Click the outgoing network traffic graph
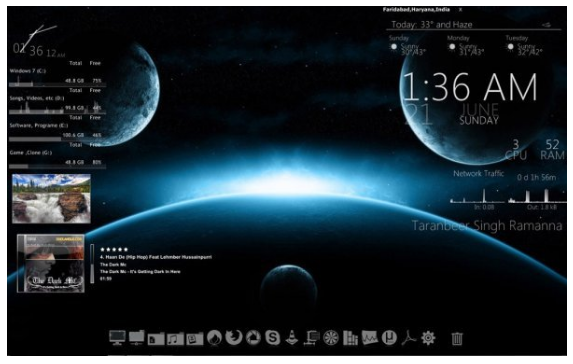The height and width of the screenshot is (364, 573). pyautogui.click(x=537, y=196)
